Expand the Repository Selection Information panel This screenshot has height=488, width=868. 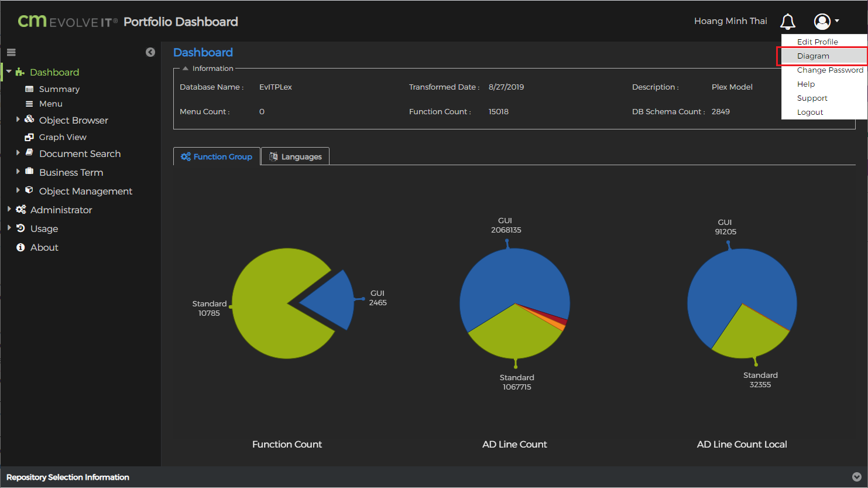pos(857,477)
